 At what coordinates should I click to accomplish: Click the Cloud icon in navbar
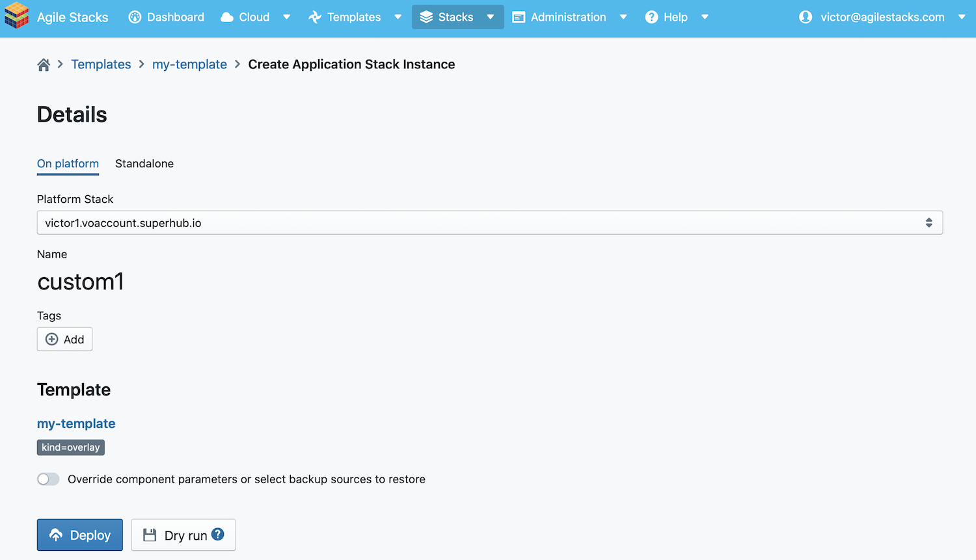[x=227, y=18]
